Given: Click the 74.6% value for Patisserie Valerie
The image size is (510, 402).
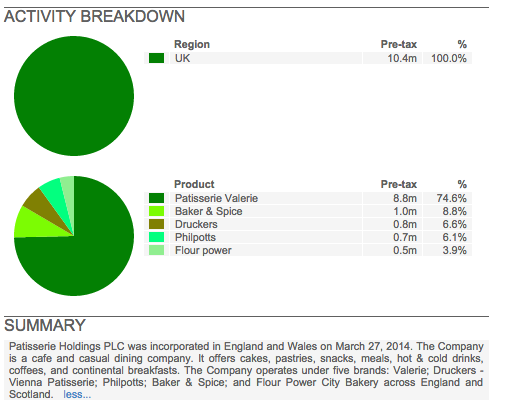Looking at the screenshot, I should [452, 198].
